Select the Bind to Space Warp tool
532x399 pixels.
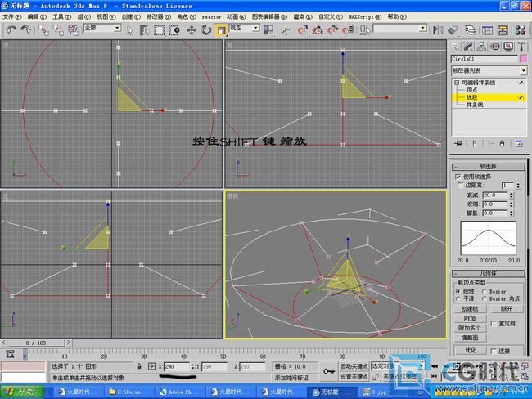pos(73,30)
